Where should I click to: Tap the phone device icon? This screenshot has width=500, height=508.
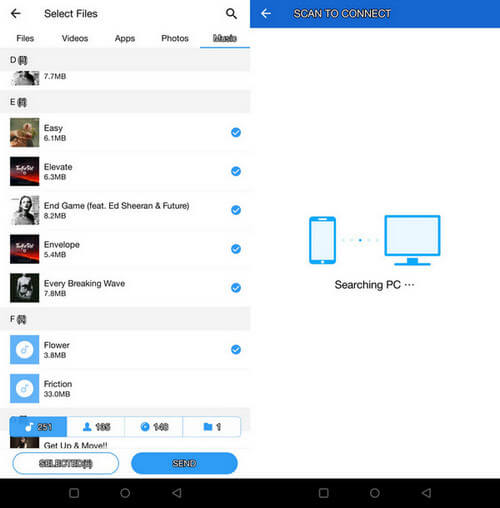(x=322, y=240)
